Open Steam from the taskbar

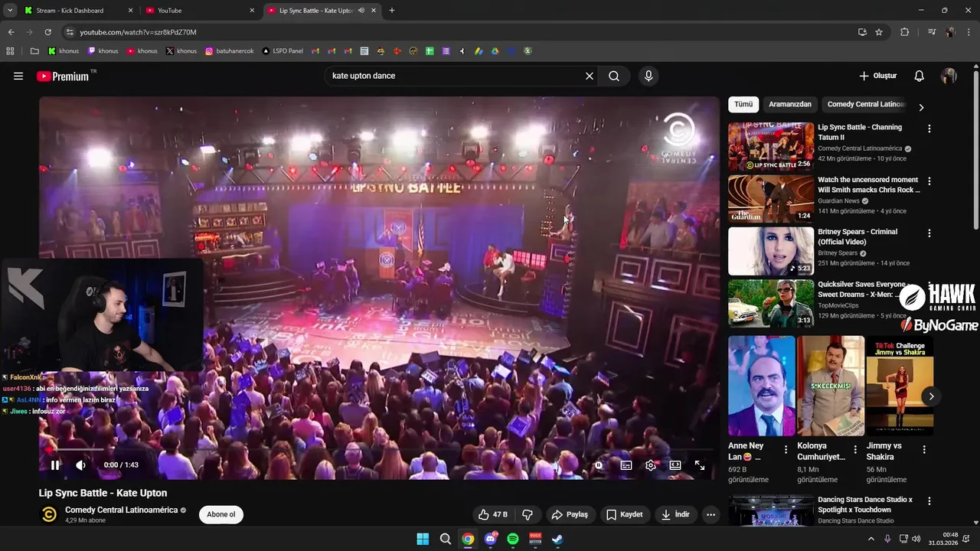558,539
